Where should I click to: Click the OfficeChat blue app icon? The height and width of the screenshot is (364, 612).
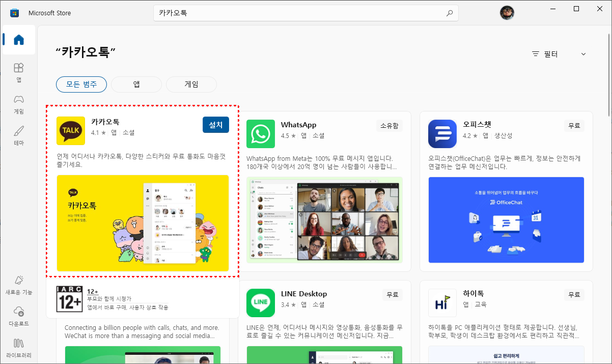coord(442,134)
